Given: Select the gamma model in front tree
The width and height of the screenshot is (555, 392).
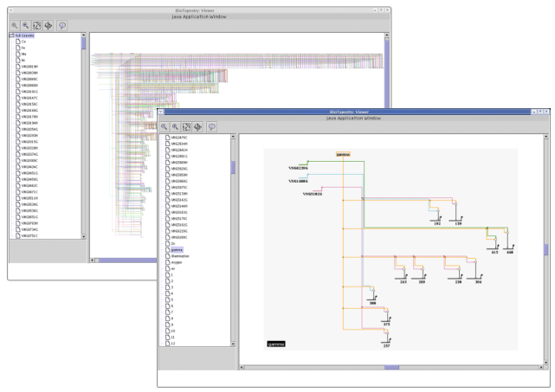Looking at the screenshot, I should 177,250.
